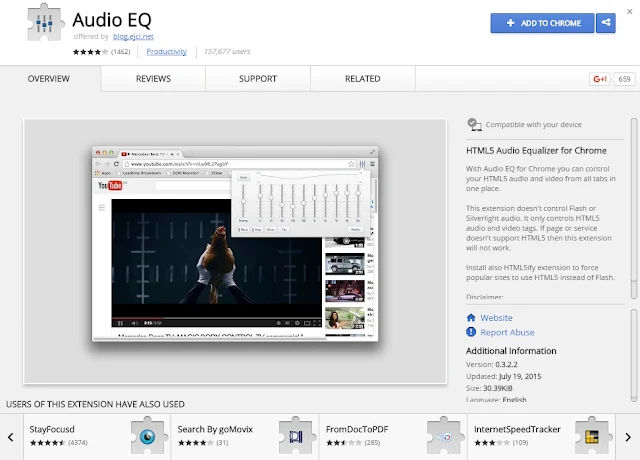Click the star rating of Audio EQ
The image size is (640, 460).
click(91, 52)
